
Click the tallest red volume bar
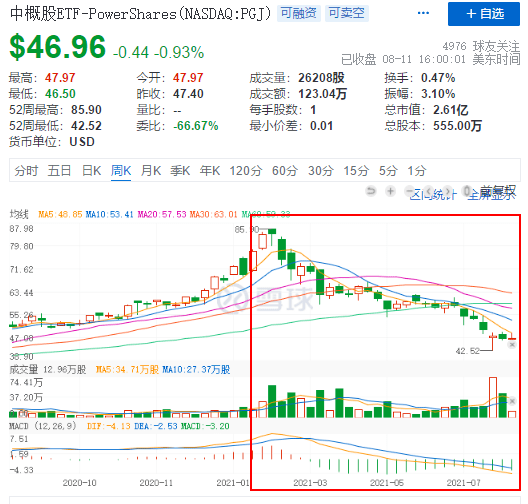pyautogui.click(x=493, y=397)
